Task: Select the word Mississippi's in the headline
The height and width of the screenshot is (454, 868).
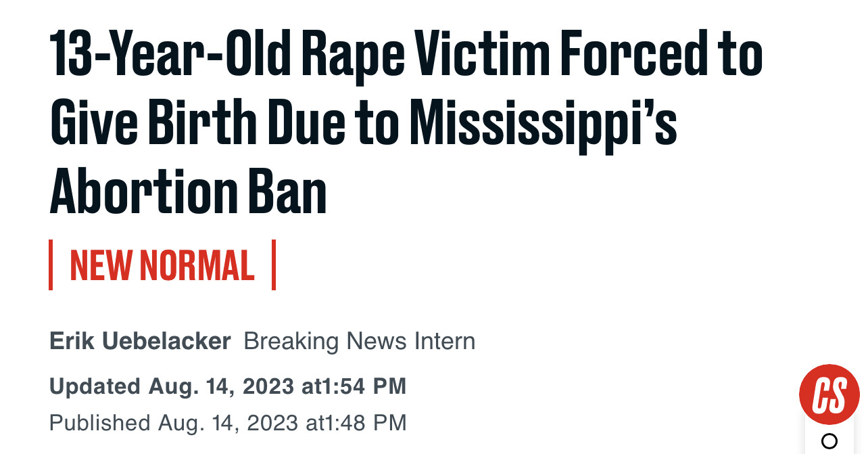Action: click(x=544, y=123)
